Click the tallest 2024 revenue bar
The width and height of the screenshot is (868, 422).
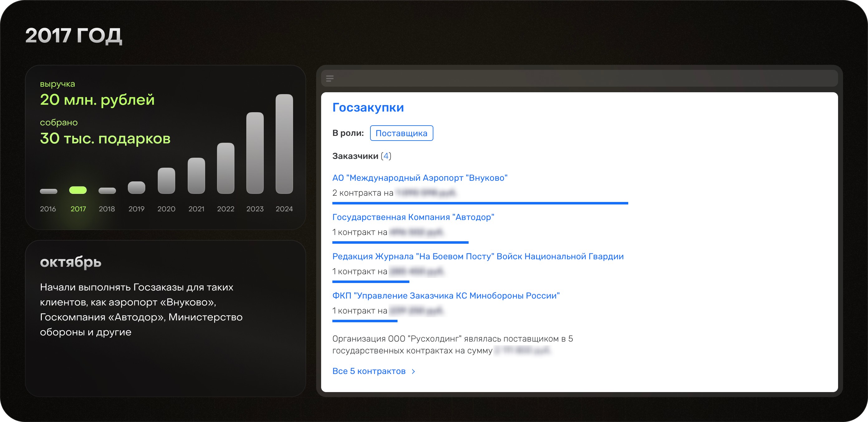[x=284, y=144]
